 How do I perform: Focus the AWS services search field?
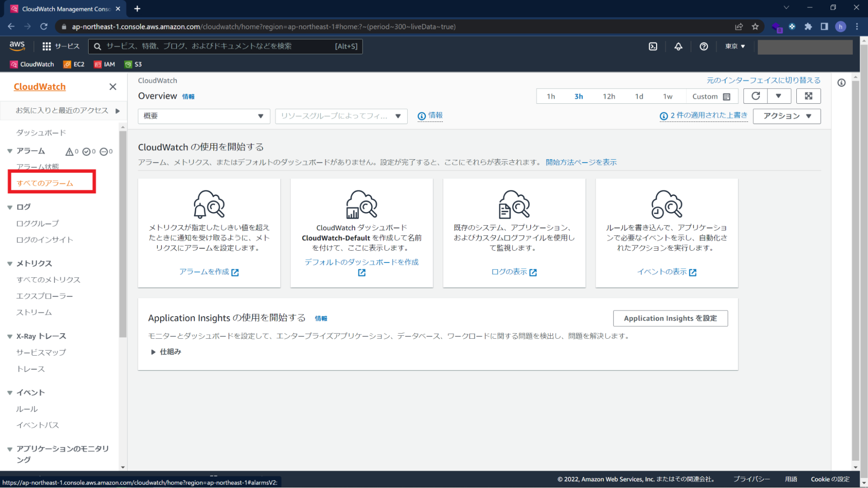coord(225,46)
